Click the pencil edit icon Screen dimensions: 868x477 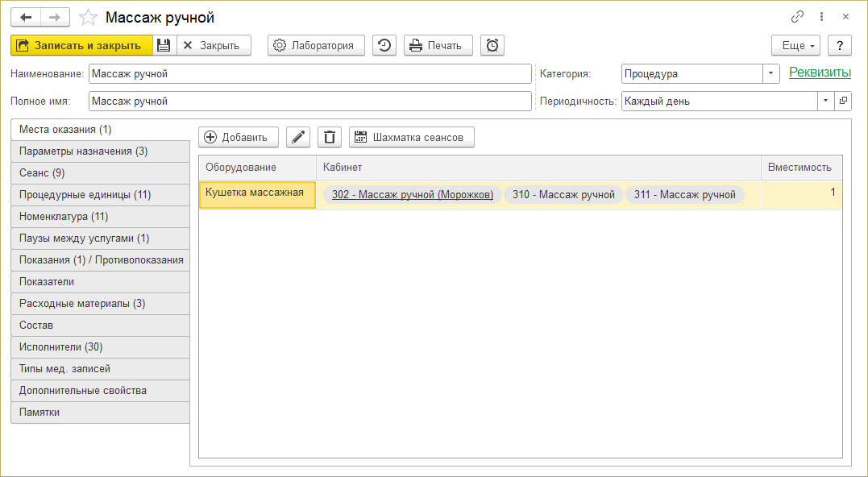(298, 137)
